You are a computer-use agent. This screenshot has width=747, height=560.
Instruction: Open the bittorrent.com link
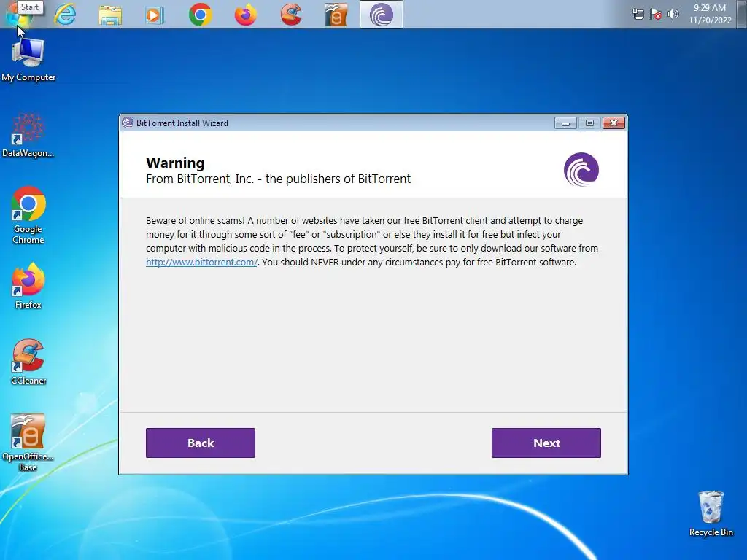click(x=201, y=262)
